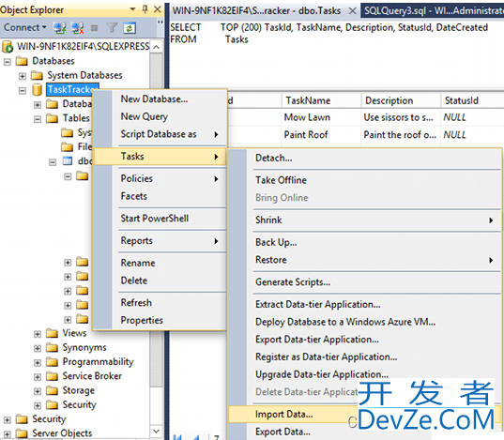Click the Service Broker folder icon
The image size is (504, 440).
[52, 376]
